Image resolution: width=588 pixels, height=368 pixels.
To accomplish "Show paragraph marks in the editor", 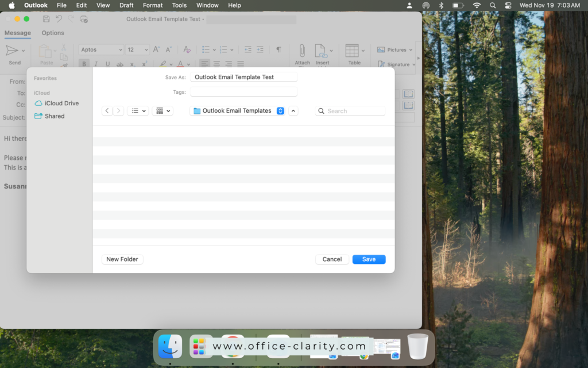I will coord(278,49).
